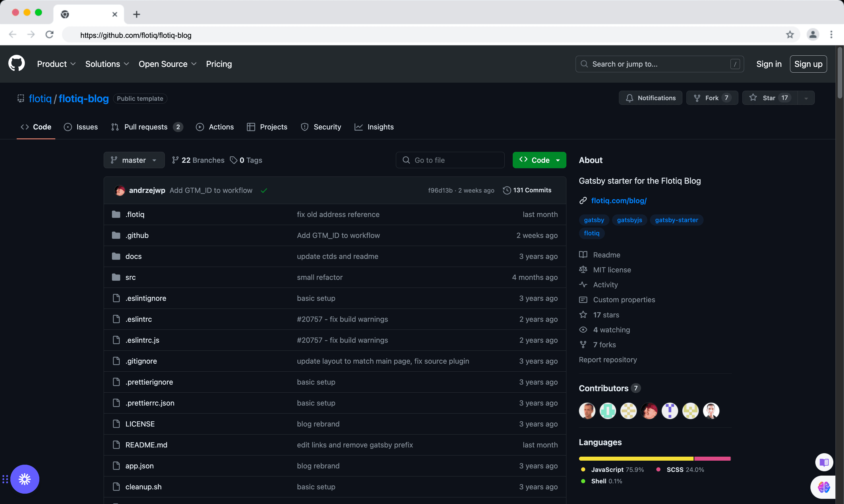Screen dimensions: 844x504
Task: Open the 131 Commits history
Action: [527, 191]
